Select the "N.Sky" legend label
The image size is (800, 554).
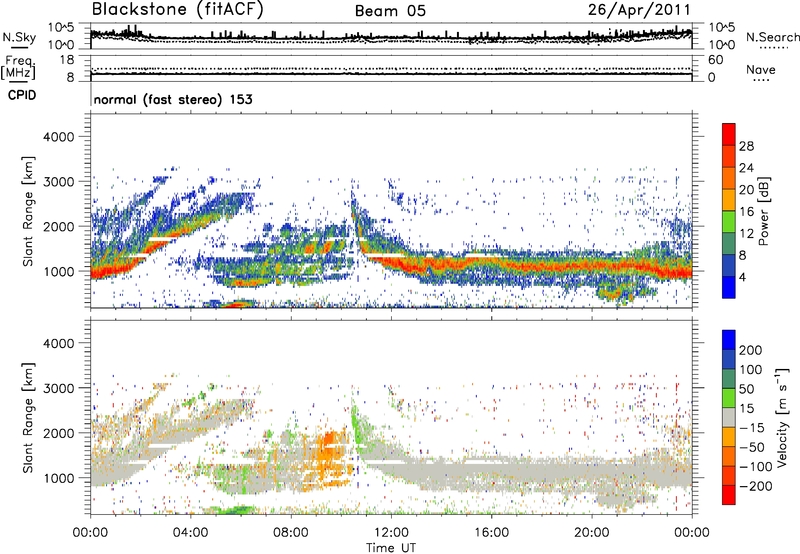tap(19, 37)
